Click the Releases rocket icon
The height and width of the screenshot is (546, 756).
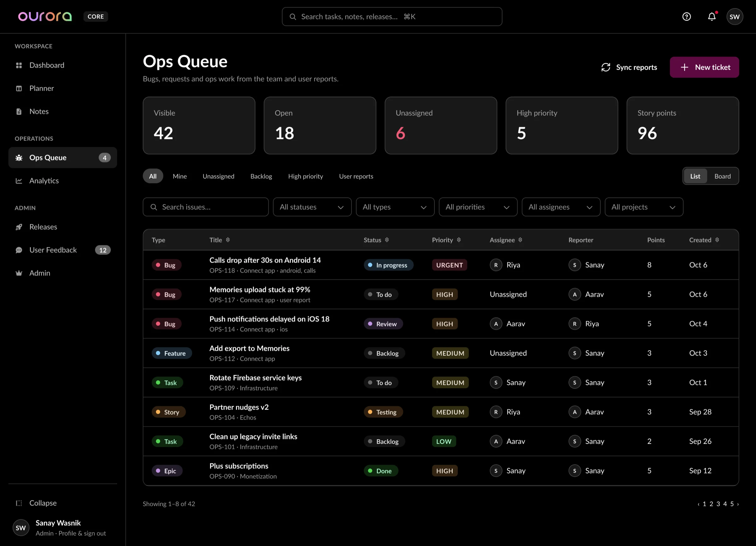[x=19, y=227]
